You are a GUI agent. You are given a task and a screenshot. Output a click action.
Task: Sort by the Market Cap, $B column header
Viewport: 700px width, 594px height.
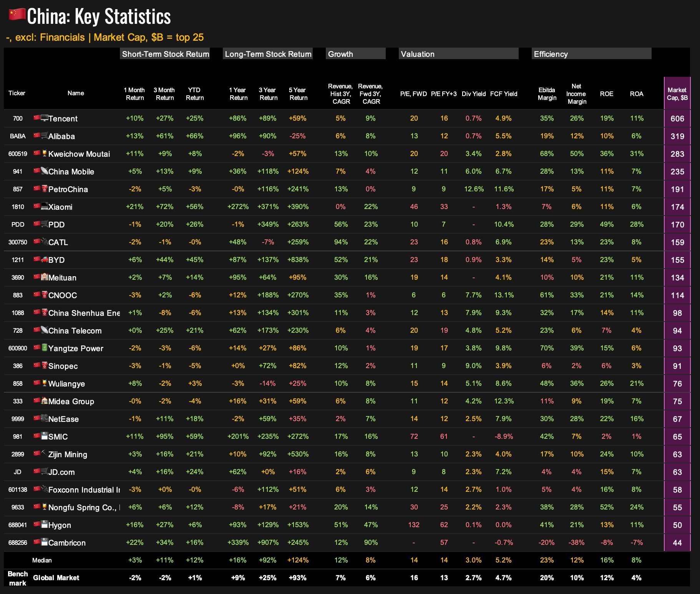coord(677,94)
